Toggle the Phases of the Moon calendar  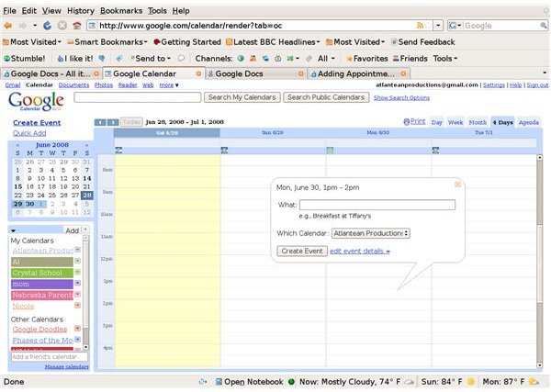42,341
